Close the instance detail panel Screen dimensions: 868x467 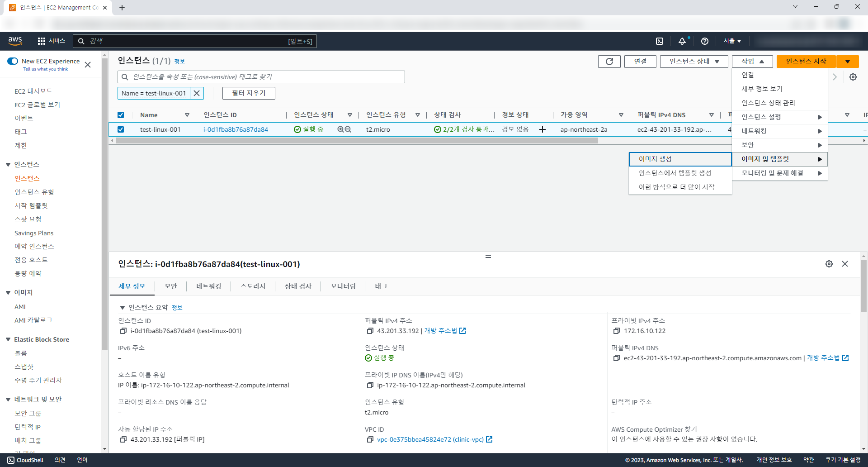coord(845,264)
